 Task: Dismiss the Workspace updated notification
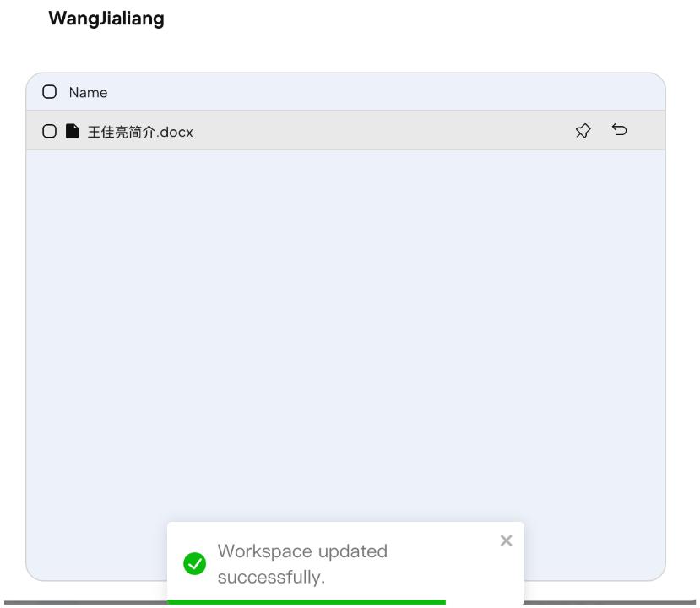(x=507, y=540)
